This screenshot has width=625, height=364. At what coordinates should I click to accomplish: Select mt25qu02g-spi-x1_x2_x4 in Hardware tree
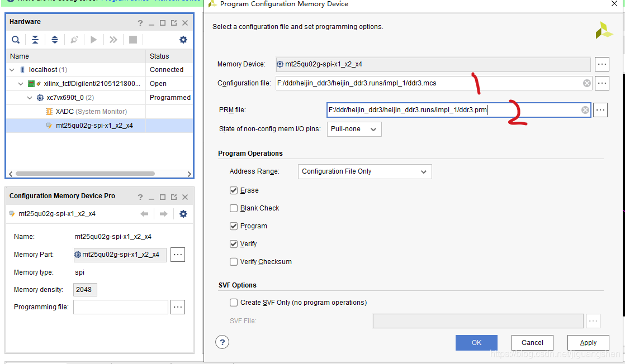94,126
